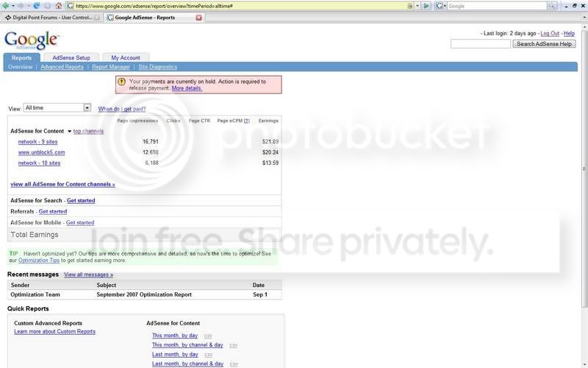Image resolution: width=588 pixels, height=368 pixels.
Task: Select the Google AdSense - Reports browser tab
Action: pyautogui.click(x=154, y=18)
